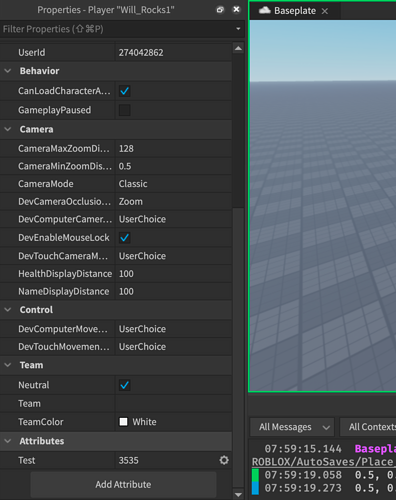Click the Filter Properties search field

117,29
